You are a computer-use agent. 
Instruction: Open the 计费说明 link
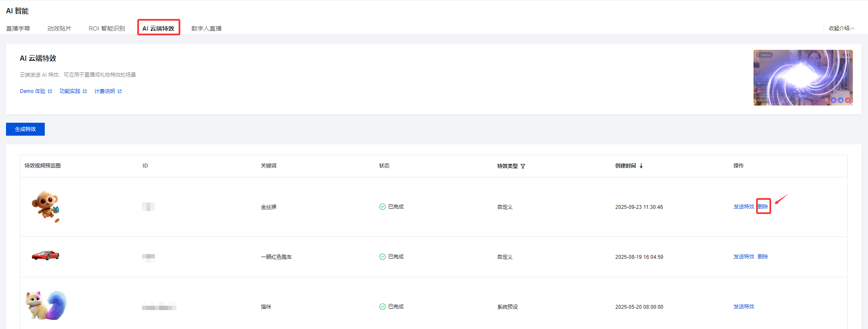click(x=105, y=91)
